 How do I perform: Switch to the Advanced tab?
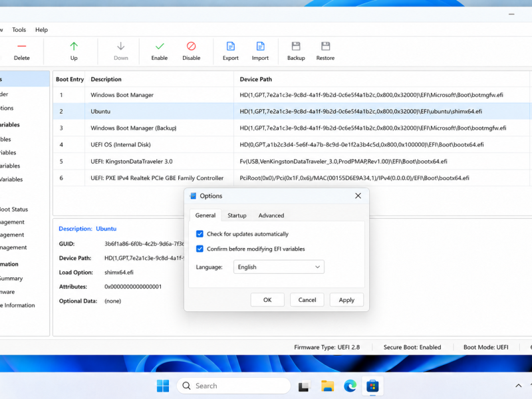coord(271,215)
